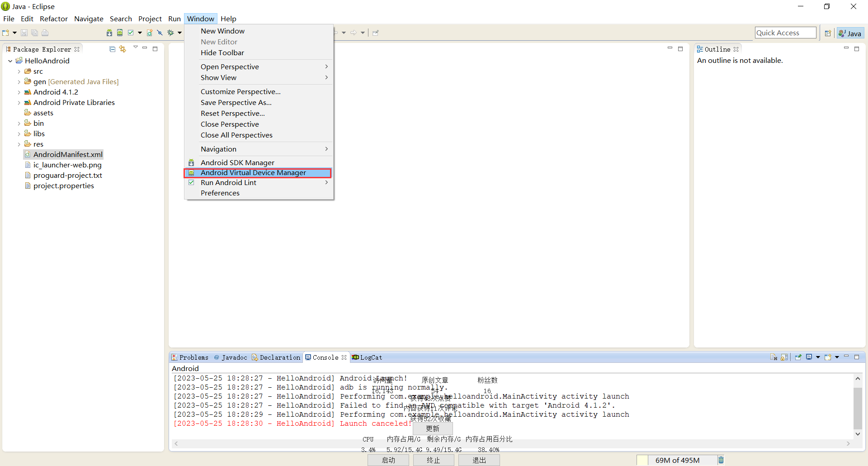
Task: Open Android SDK Manager from toolbar
Action: 109,33
